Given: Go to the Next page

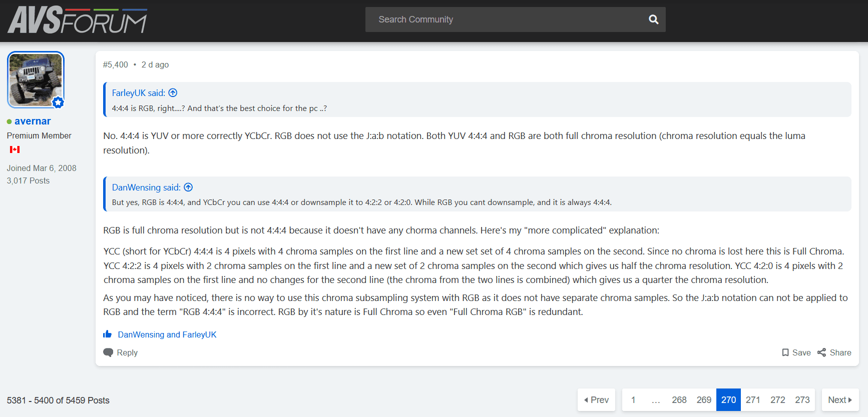Looking at the screenshot, I should click(840, 400).
